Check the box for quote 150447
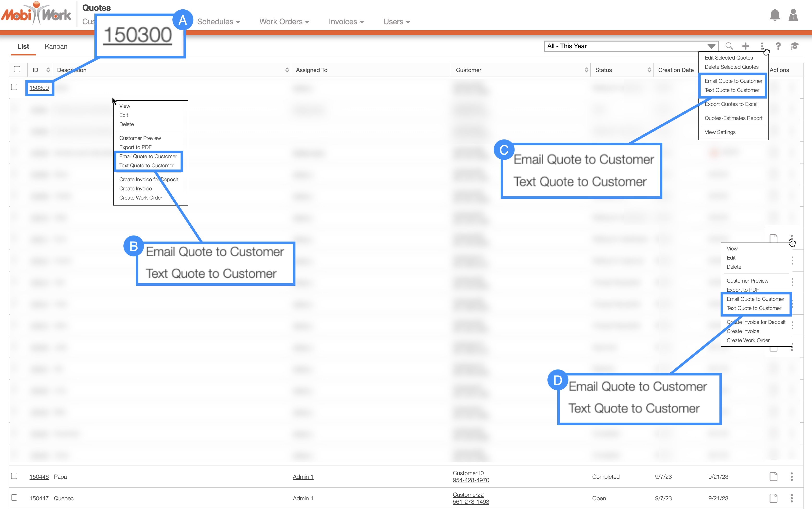This screenshot has width=812, height=509. [14, 497]
